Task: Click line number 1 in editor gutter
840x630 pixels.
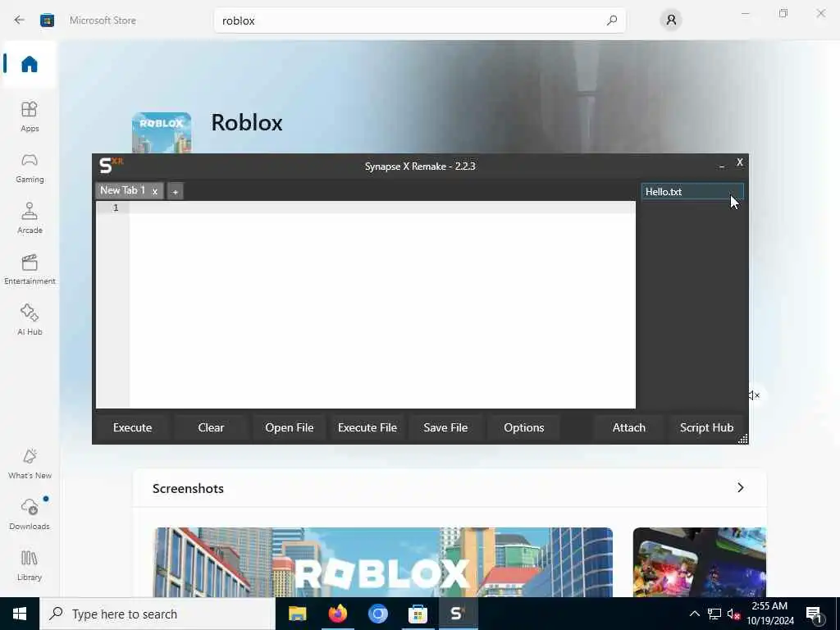Action: click(116, 208)
